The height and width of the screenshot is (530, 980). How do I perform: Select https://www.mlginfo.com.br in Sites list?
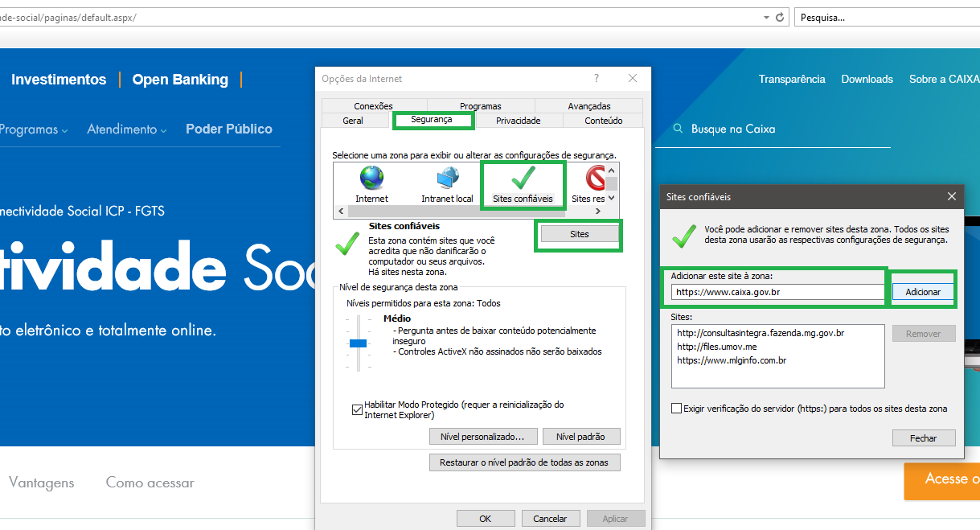(x=732, y=360)
